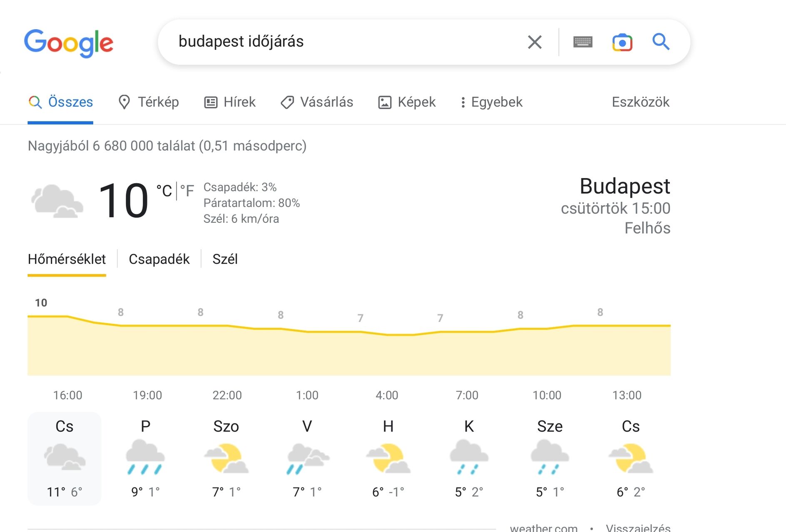This screenshot has height=532, width=786.
Task: Open the virtual keyboard input tool
Action: 582,42
